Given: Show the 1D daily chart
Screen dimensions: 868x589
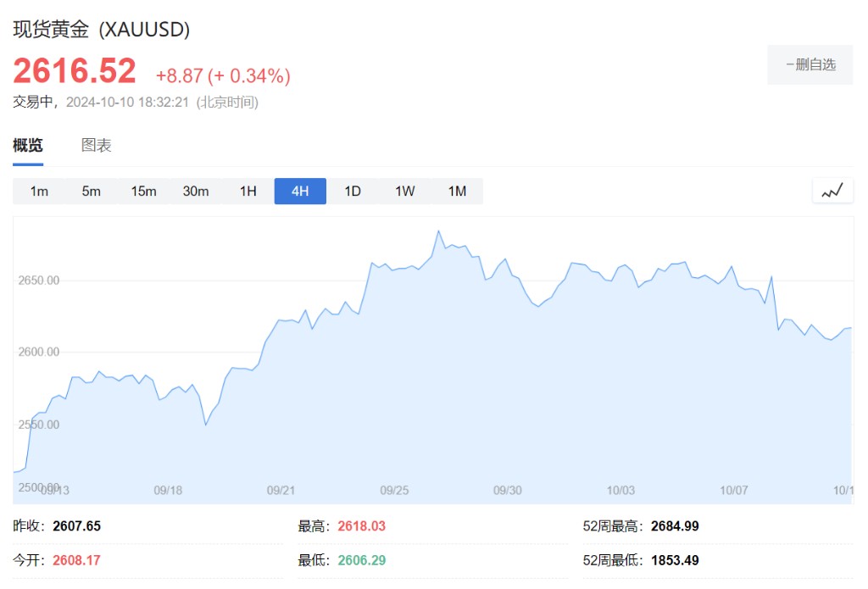Looking at the screenshot, I should (x=353, y=192).
